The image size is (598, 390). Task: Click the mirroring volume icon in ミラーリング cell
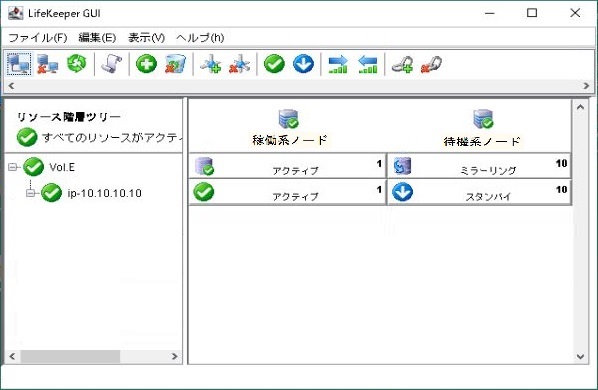click(402, 166)
